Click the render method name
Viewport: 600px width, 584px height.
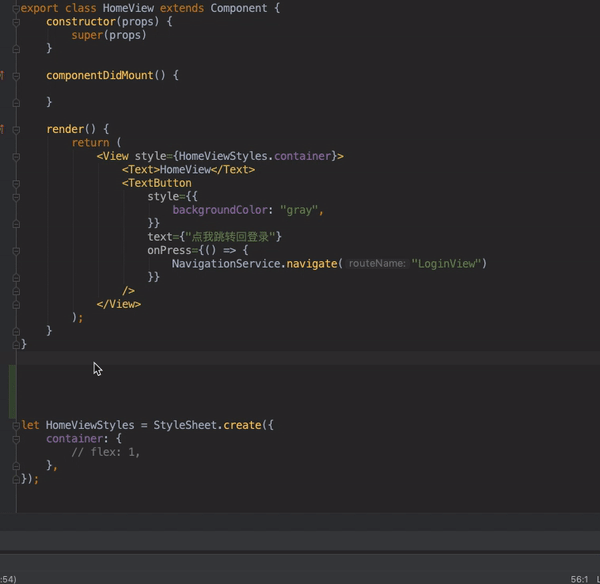pyautogui.click(x=65, y=129)
